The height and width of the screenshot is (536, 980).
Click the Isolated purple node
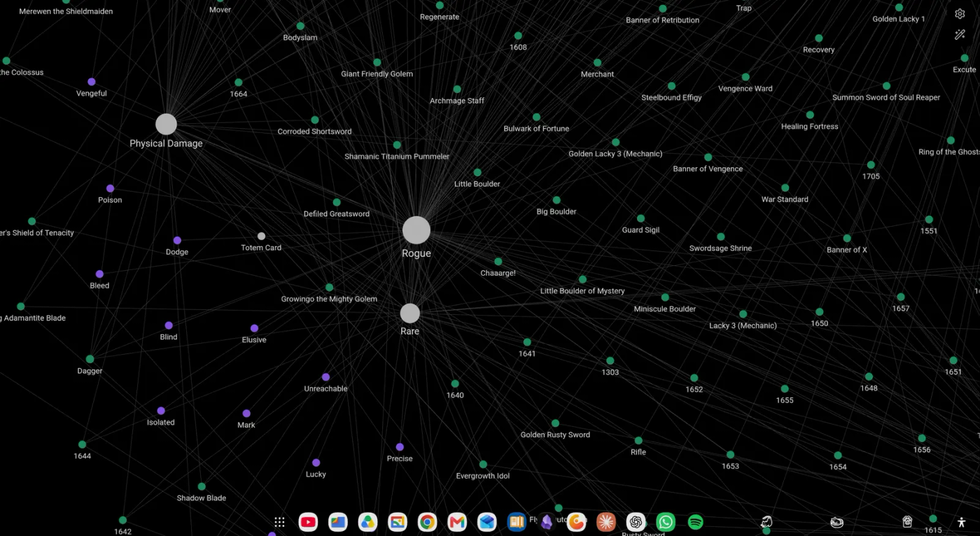tap(161, 411)
